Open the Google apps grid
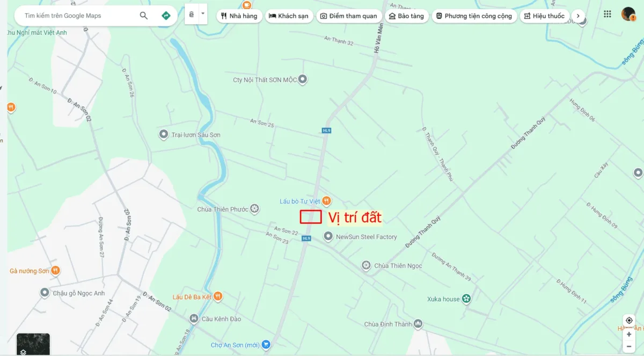Image resolution: width=644 pixels, height=356 pixels. [608, 14]
